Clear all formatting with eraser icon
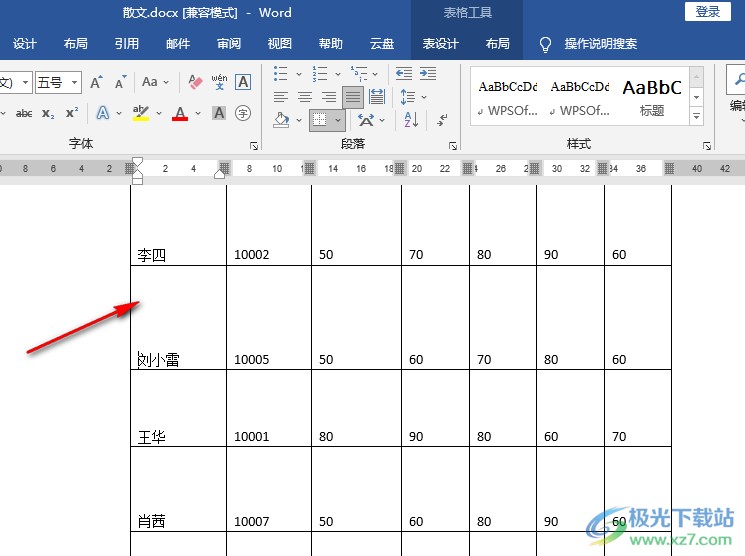745x556 pixels. pyautogui.click(x=195, y=82)
